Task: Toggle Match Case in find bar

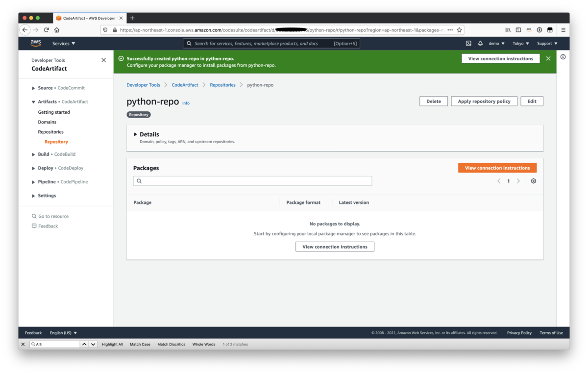Action: 140,345
